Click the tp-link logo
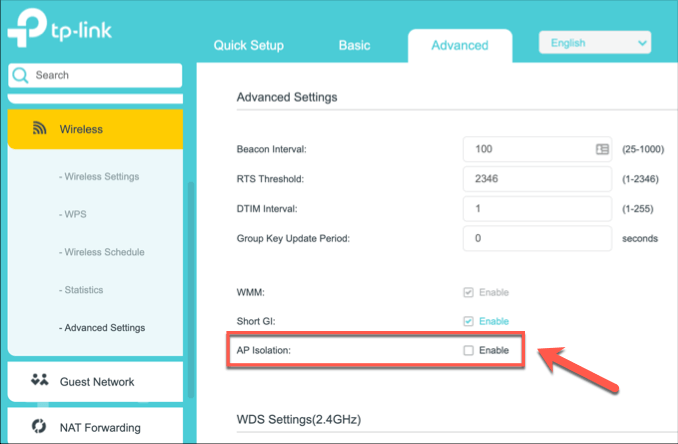 60,31
